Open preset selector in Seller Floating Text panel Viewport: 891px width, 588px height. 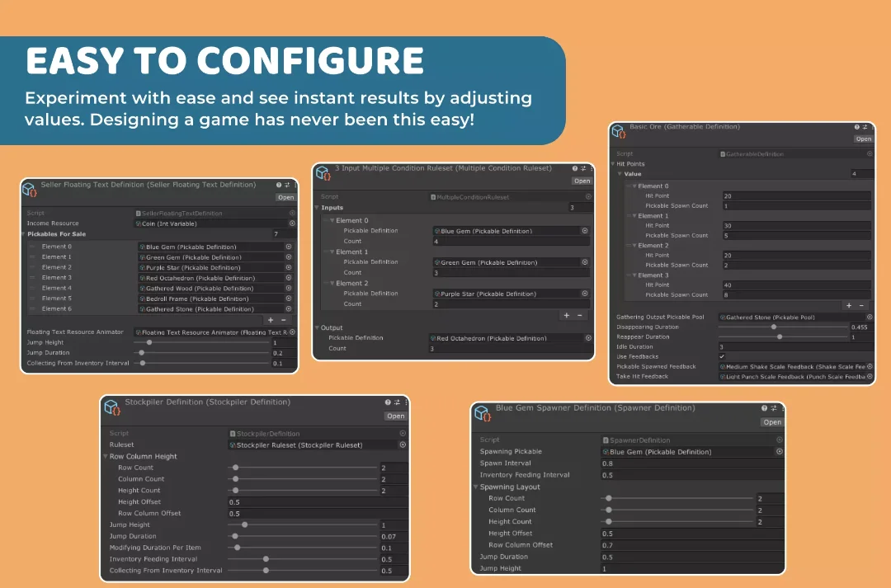[x=287, y=185]
